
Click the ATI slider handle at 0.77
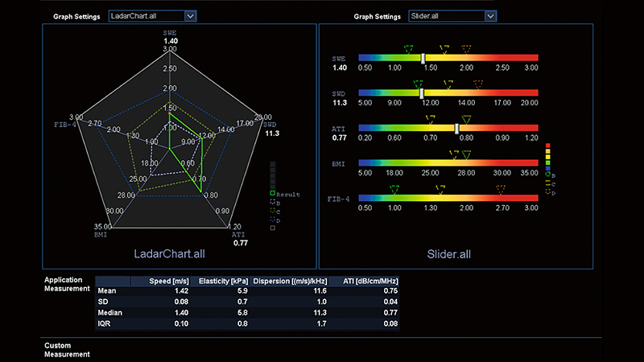pyautogui.click(x=457, y=128)
